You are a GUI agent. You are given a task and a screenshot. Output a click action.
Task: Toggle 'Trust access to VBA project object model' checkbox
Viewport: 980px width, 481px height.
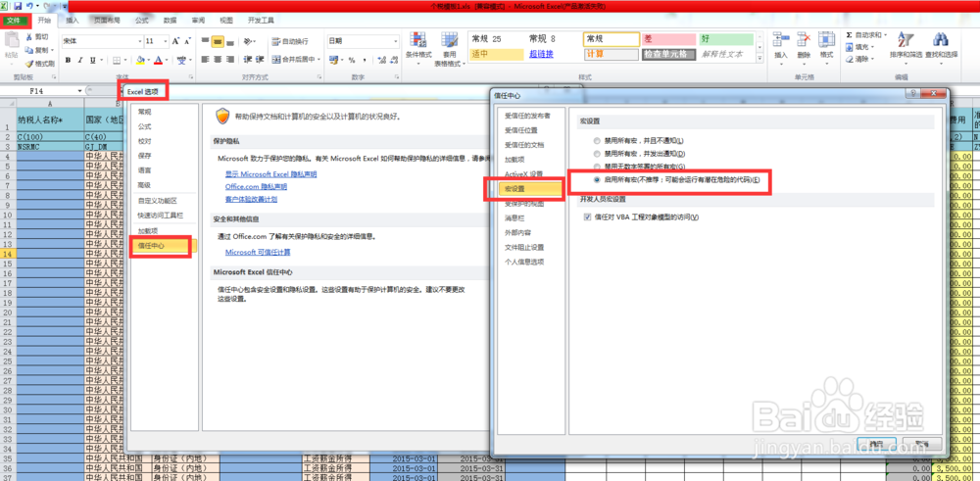(x=587, y=216)
